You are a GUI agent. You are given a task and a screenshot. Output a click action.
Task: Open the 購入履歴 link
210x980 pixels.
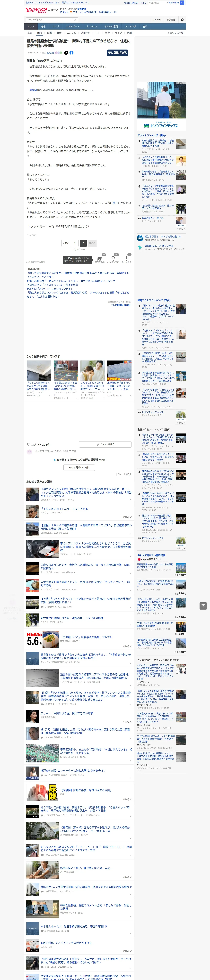[171, 19]
